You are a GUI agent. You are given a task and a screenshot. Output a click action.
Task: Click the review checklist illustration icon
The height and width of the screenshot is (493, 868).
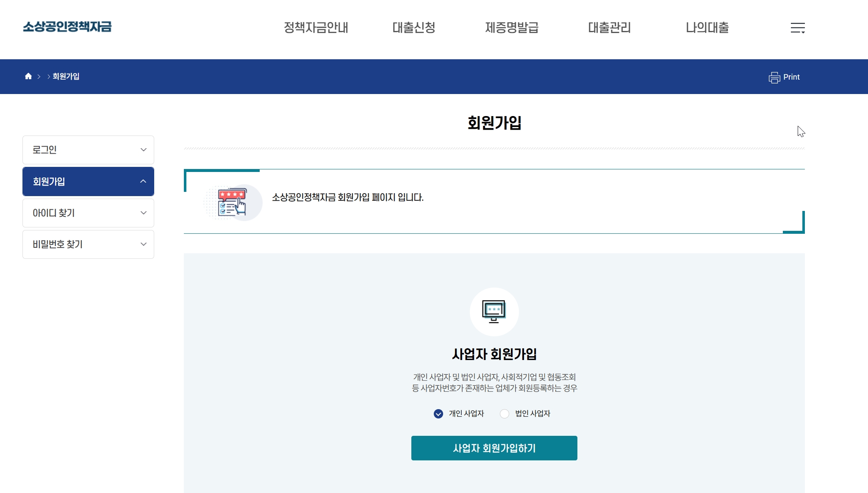(x=232, y=202)
